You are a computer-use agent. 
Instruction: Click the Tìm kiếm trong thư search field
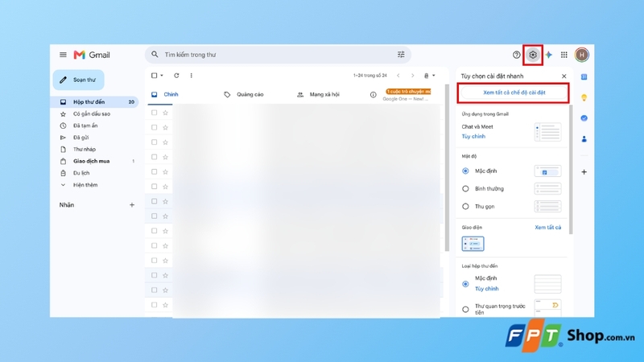(278, 55)
